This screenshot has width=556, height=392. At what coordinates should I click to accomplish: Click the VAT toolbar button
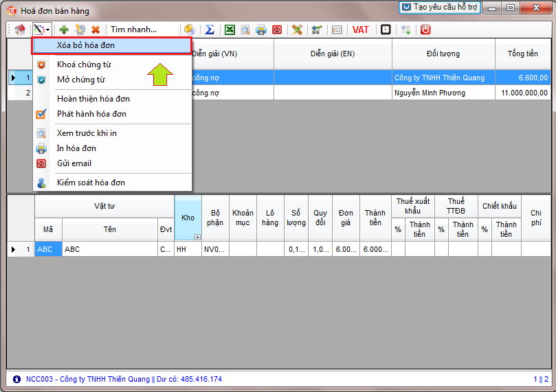pos(360,30)
